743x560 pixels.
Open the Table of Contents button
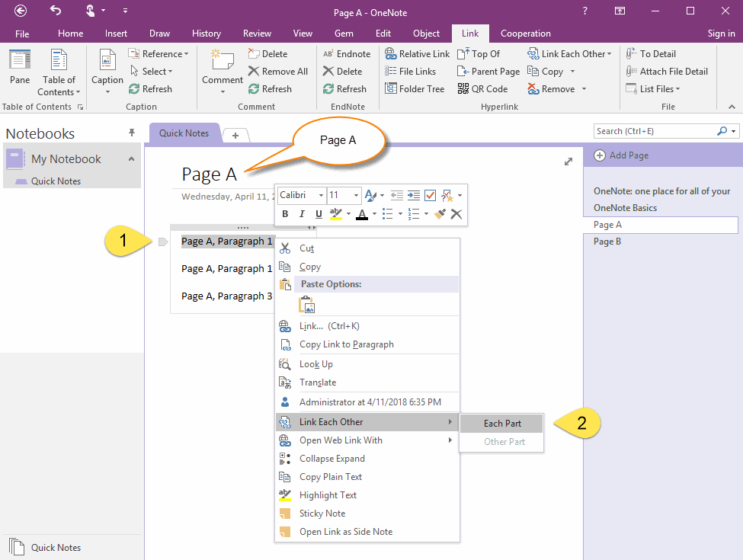click(x=59, y=72)
